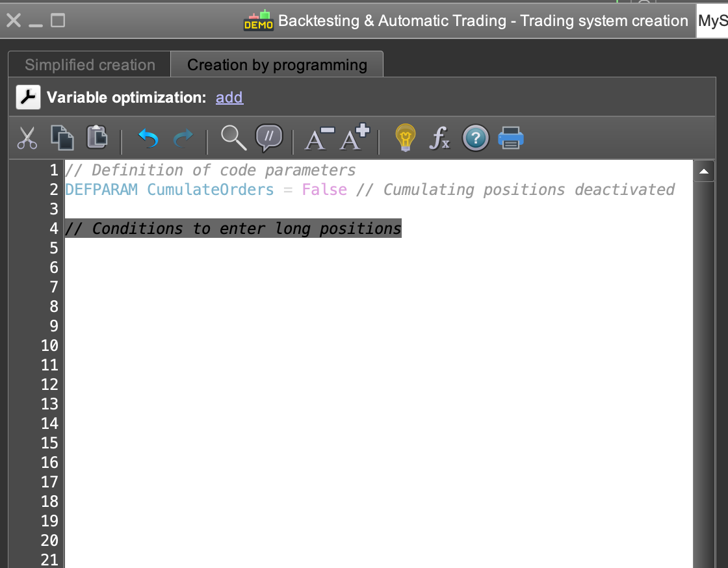Click the False value on line 2
The width and height of the screenshot is (728, 568).
tap(324, 190)
